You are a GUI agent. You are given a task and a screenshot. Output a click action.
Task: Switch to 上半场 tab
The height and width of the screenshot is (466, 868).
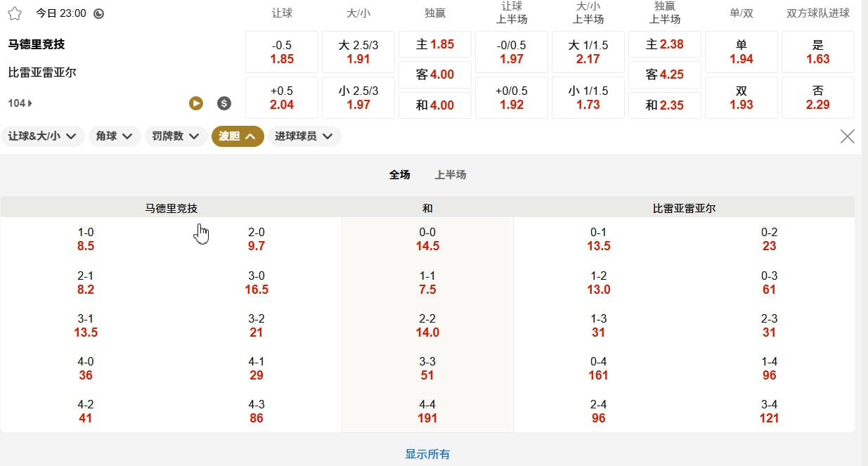(x=451, y=175)
